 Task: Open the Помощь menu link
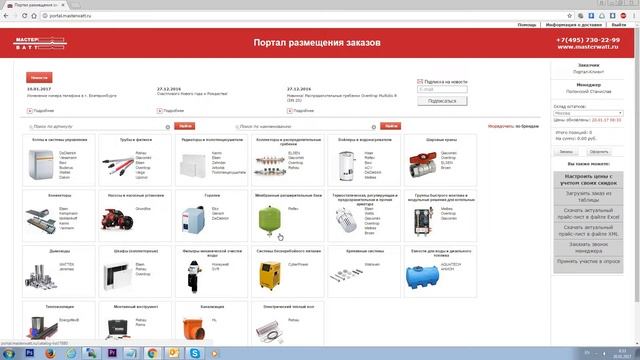coord(527,25)
